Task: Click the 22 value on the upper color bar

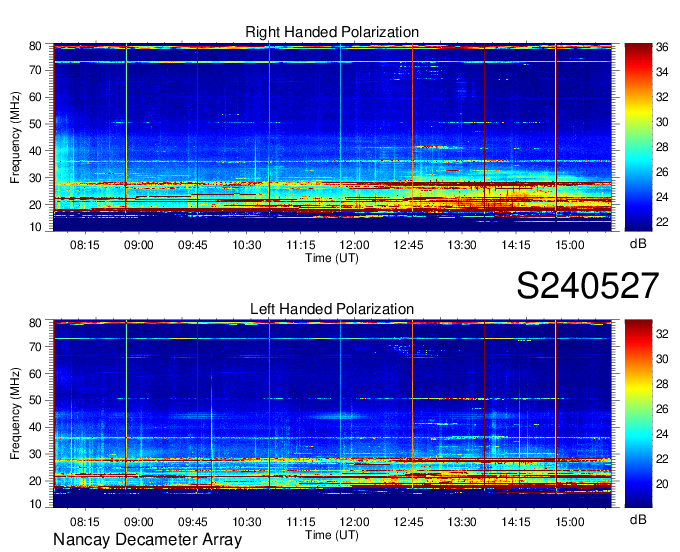Action: point(662,222)
